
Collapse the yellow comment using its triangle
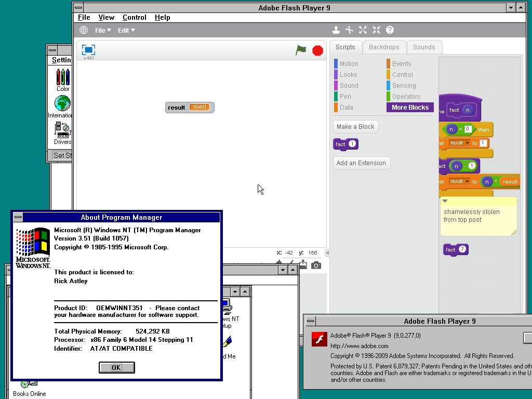pos(445,201)
